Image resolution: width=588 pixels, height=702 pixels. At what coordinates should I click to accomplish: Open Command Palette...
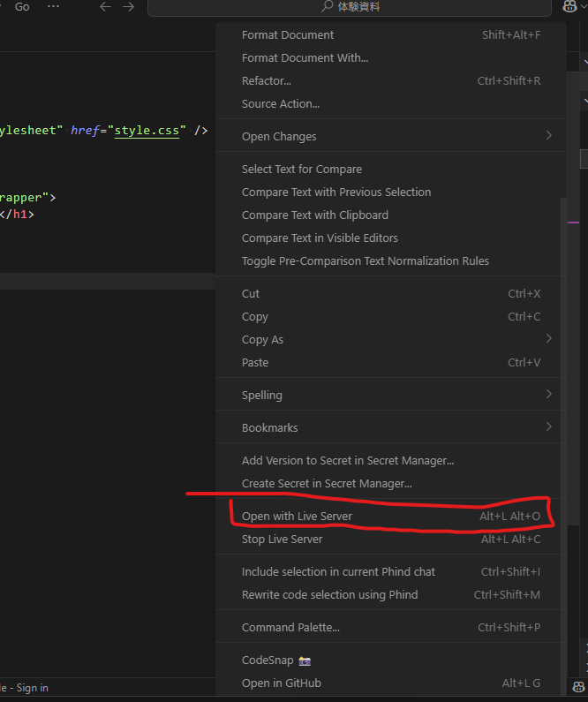pyautogui.click(x=391, y=627)
